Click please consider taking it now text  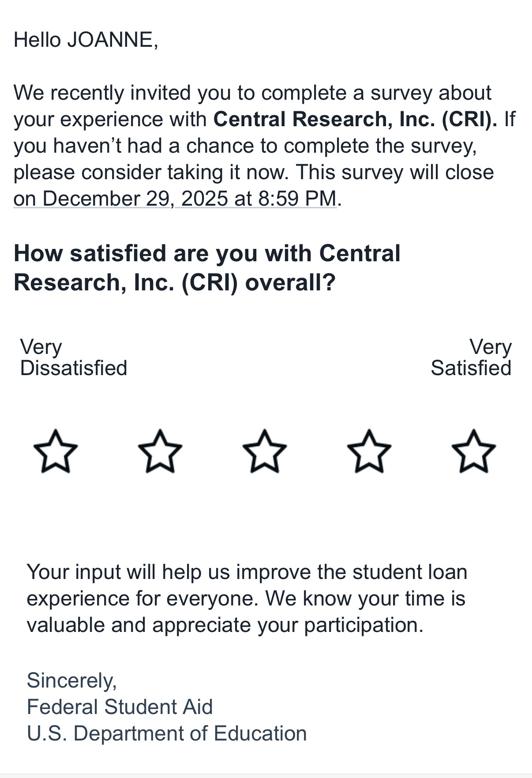150,172
